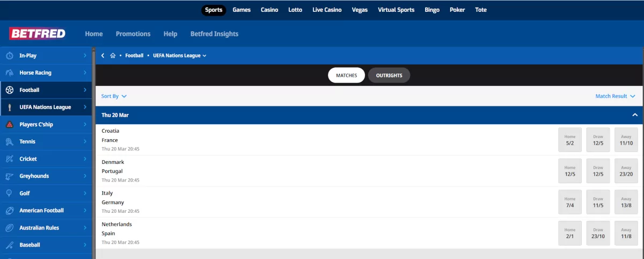The height and width of the screenshot is (259, 644).
Task: Open Virtual Sports section
Action: coord(396,10)
